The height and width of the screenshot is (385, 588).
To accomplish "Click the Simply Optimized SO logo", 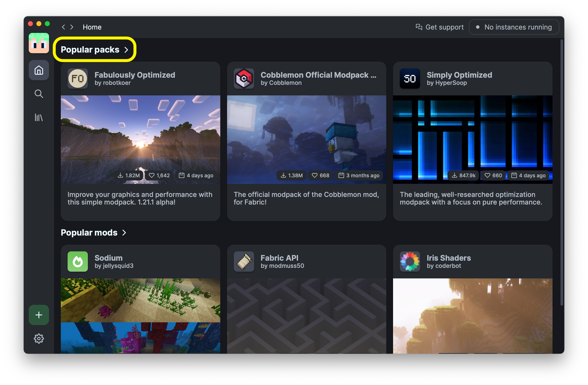I will coord(410,79).
